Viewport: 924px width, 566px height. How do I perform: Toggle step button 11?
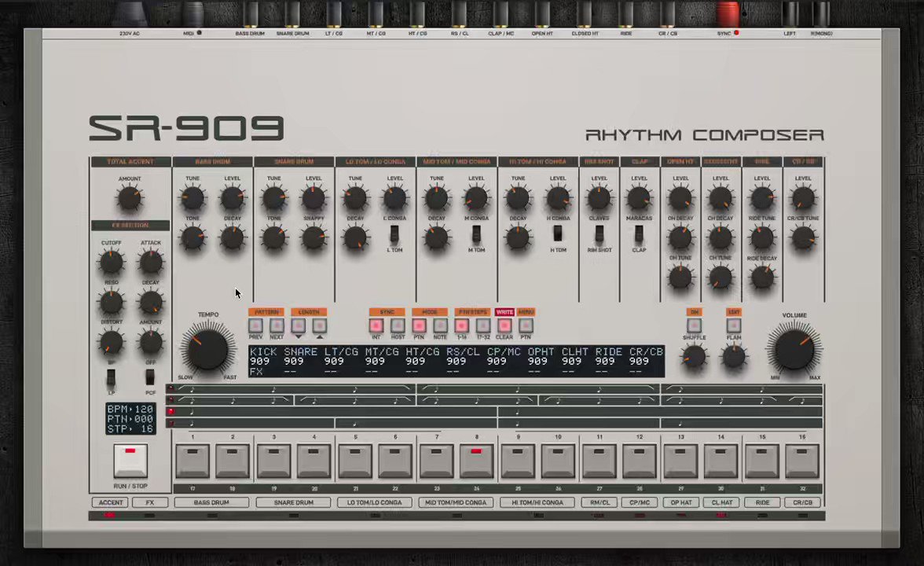tap(599, 461)
